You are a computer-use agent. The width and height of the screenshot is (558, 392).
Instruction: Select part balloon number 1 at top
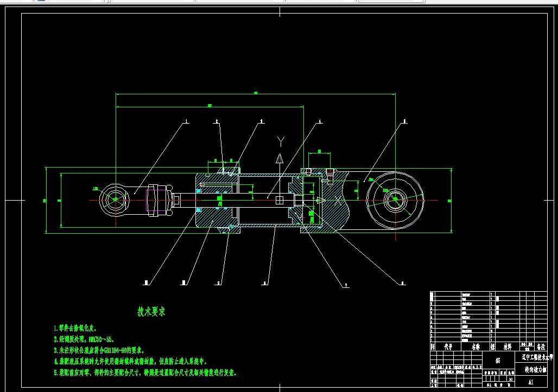tap(187, 121)
